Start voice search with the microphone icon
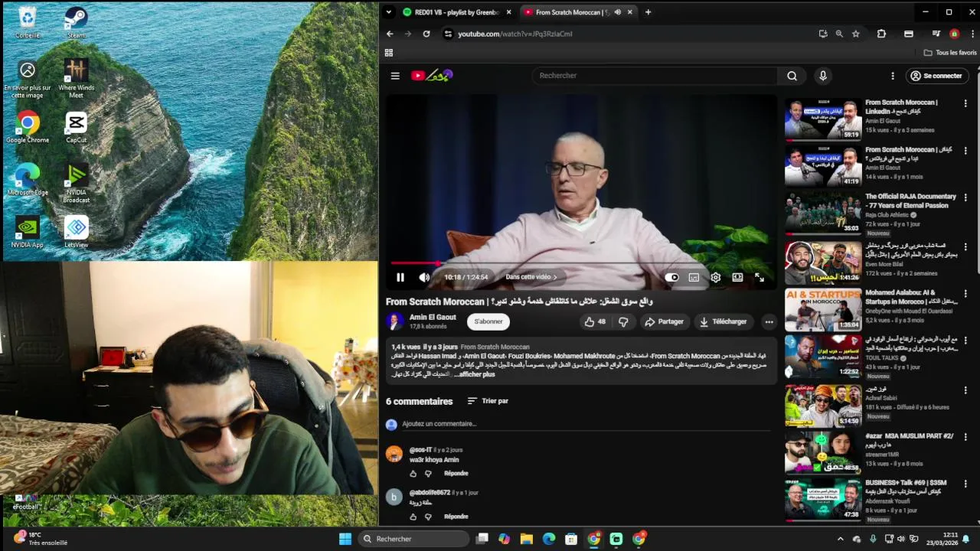This screenshot has height=551, width=980. coord(823,76)
